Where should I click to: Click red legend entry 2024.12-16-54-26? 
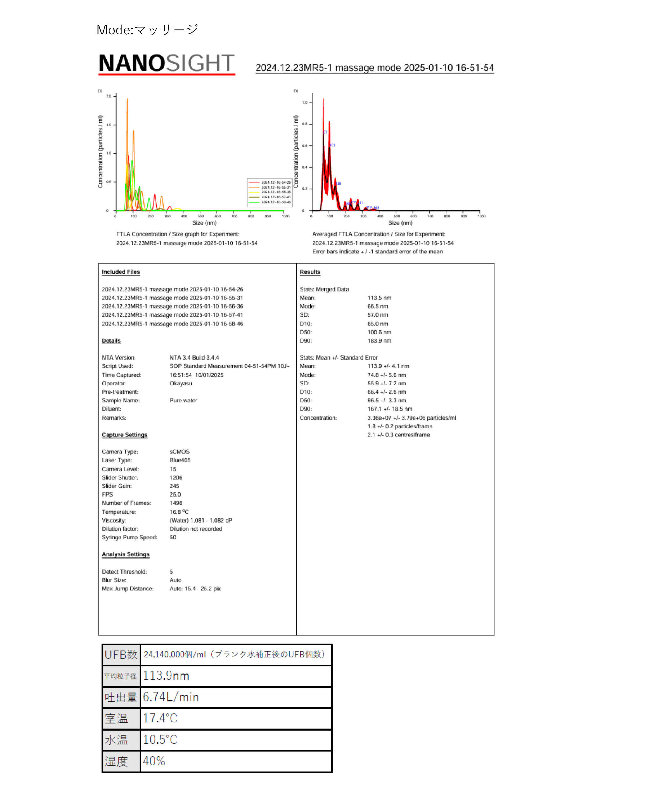pyautogui.click(x=270, y=182)
